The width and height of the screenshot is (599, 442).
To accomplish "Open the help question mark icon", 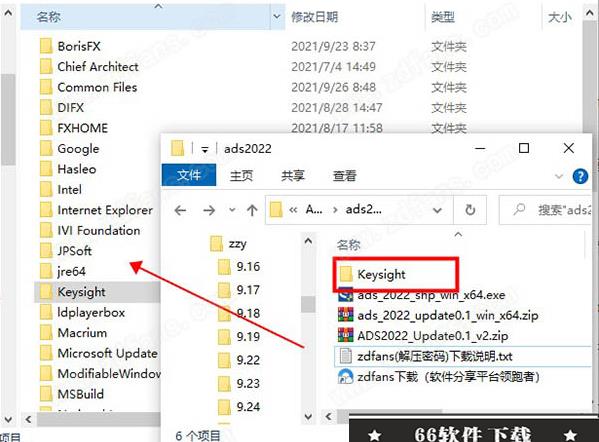I will [x=580, y=176].
